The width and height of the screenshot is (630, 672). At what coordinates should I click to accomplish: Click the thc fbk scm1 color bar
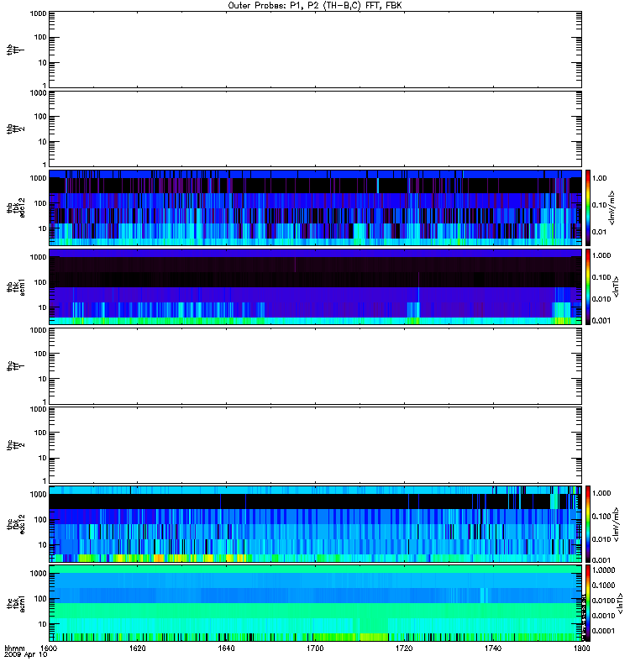coord(588,603)
